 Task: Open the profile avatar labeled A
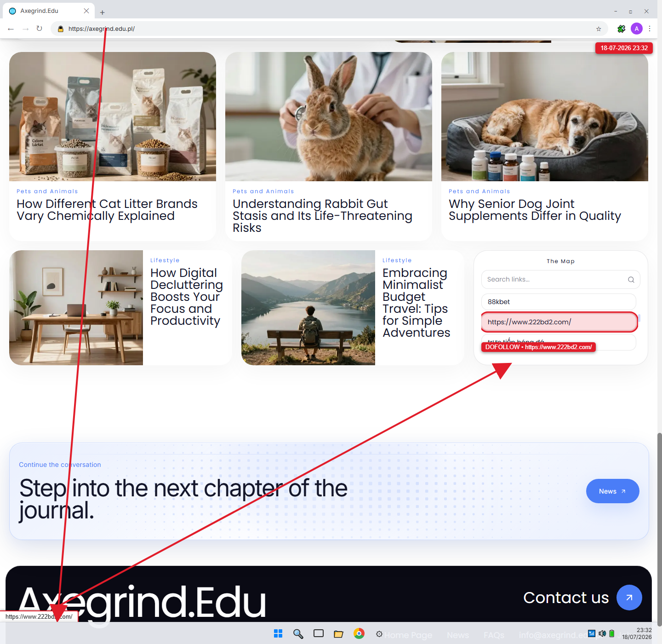point(637,29)
